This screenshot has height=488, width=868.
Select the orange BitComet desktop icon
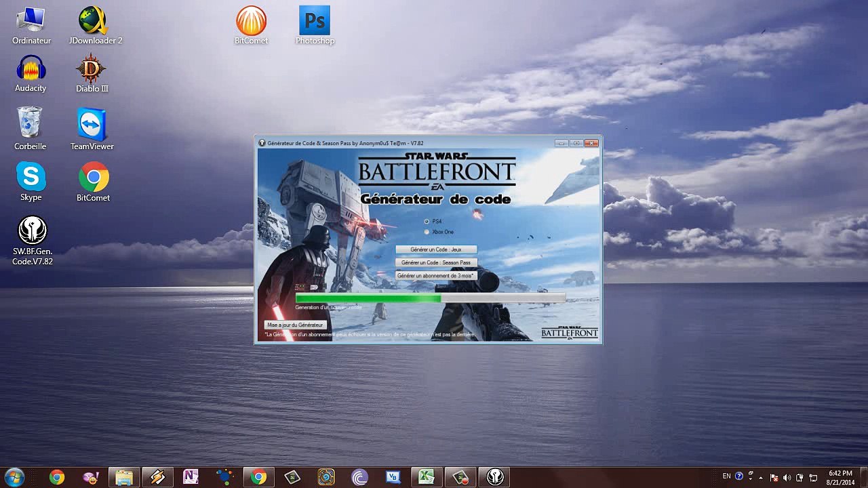click(251, 26)
